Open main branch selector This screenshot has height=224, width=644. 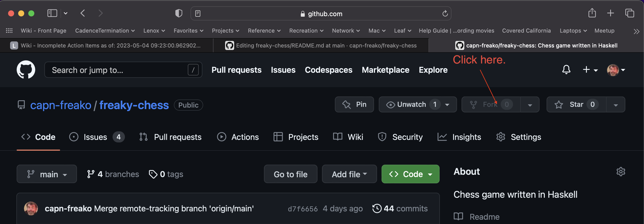[x=47, y=174]
